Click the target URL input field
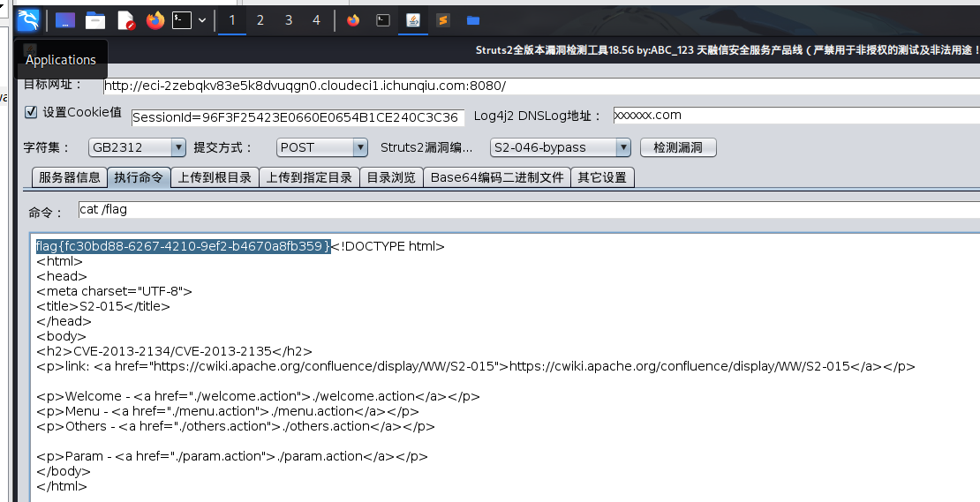Viewport: 980px width, 502px height. pos(541,86)
